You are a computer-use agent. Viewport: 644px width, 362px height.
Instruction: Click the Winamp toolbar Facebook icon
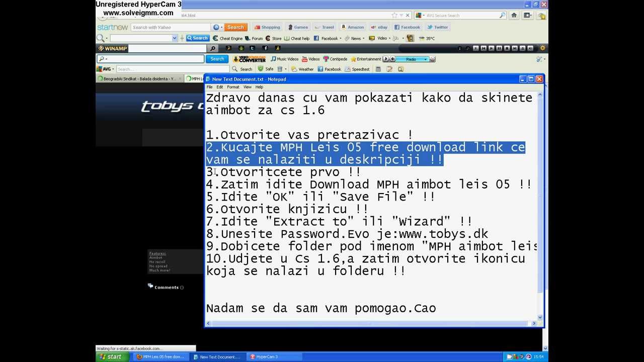[265, 48]
